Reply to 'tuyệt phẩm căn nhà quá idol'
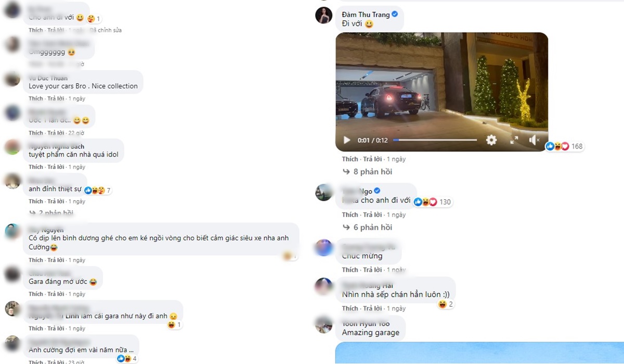This screenshot has height=364, width=624. [x=56, y=167]
